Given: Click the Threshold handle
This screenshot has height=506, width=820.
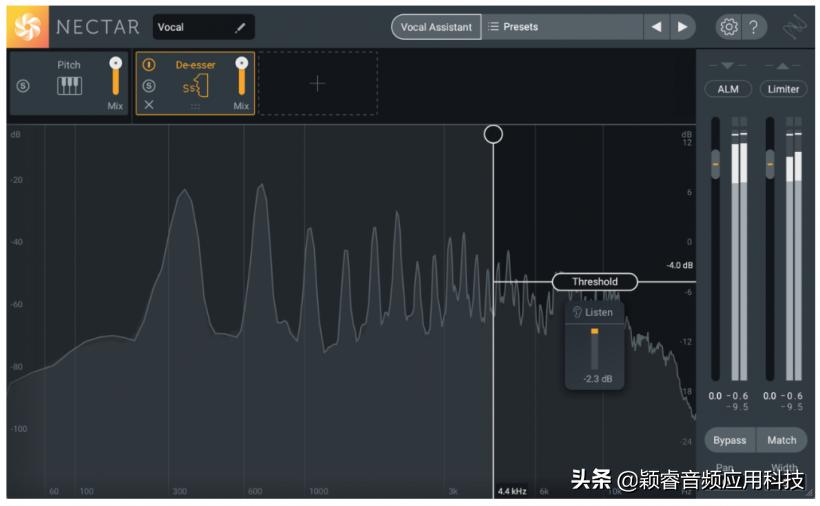Looking at the screenshot, I should click(595, 282).
